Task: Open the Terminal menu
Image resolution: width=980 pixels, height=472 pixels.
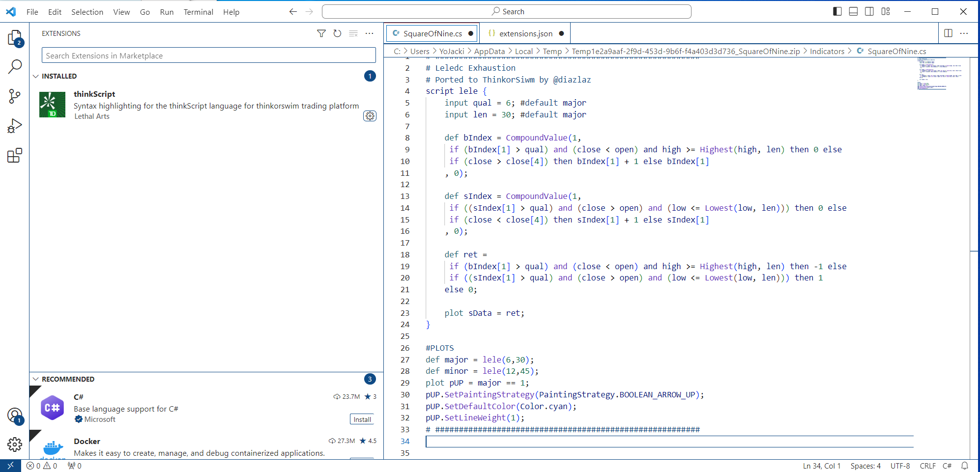Action: (199, 12)
